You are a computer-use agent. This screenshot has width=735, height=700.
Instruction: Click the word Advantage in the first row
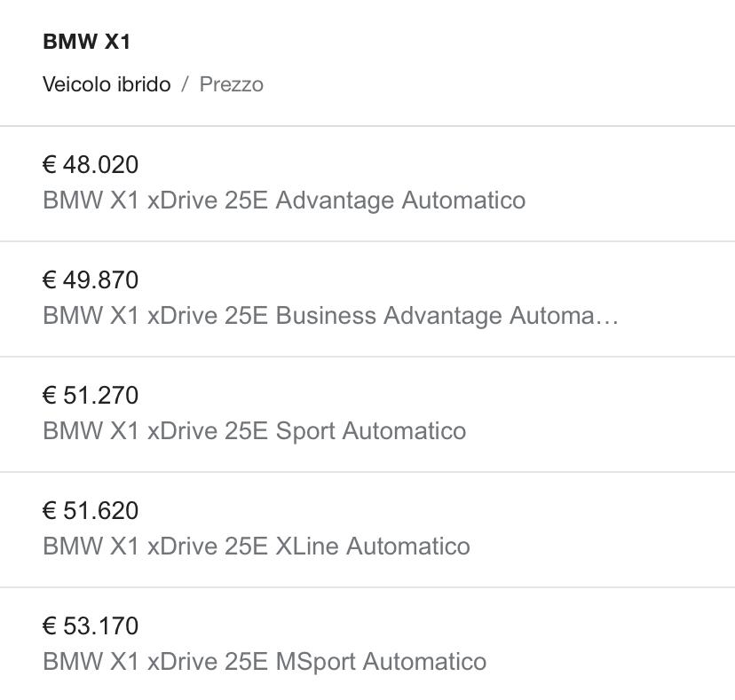335,201
